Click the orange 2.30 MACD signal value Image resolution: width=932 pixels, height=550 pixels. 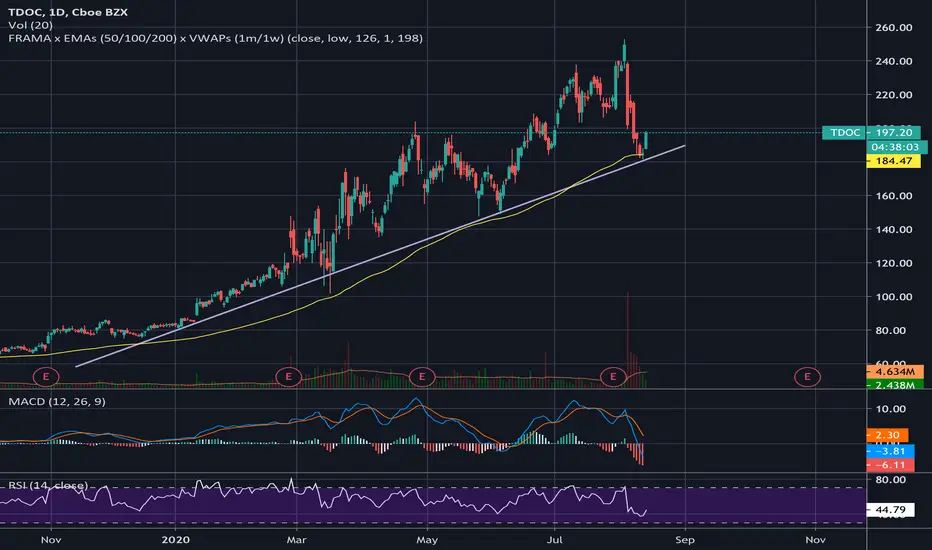[x=887, y=435]
